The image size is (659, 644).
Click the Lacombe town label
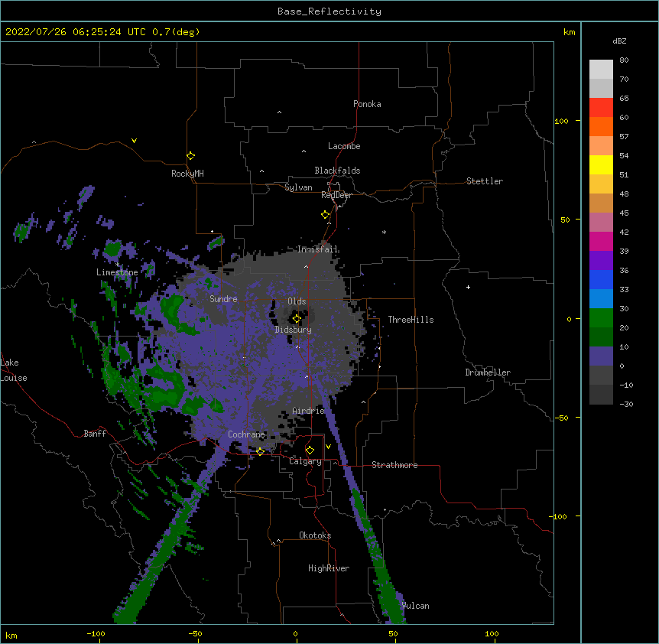coord(344,146)
